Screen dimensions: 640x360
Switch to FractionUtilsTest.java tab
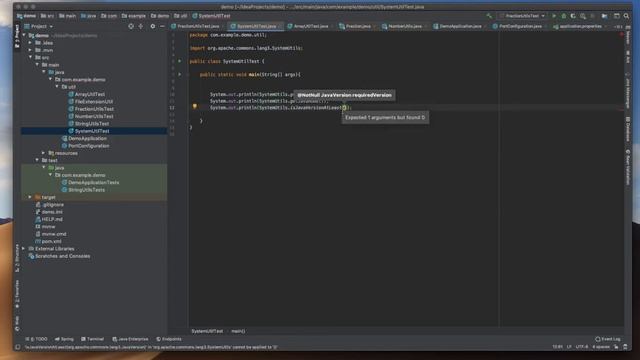(198, 27)
